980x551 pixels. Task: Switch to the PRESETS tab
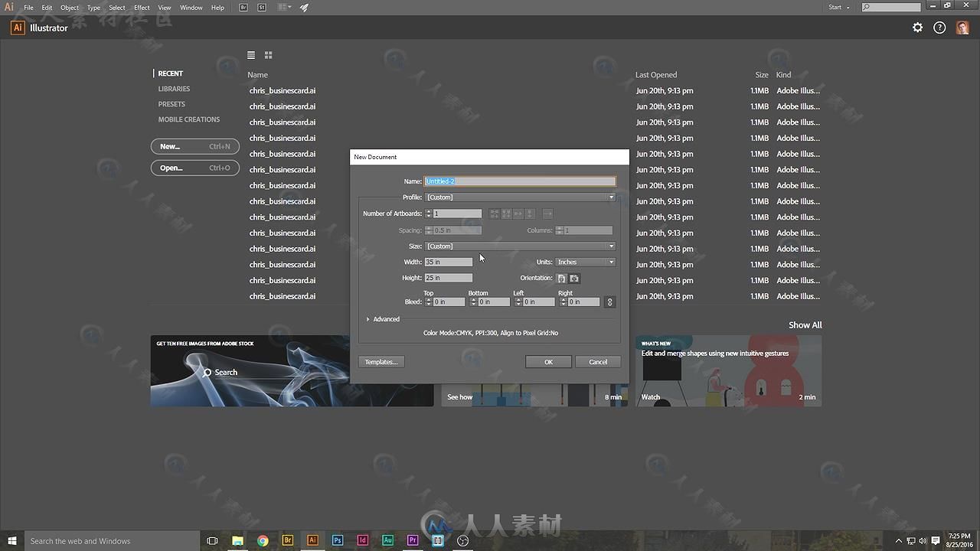(171, 104)
